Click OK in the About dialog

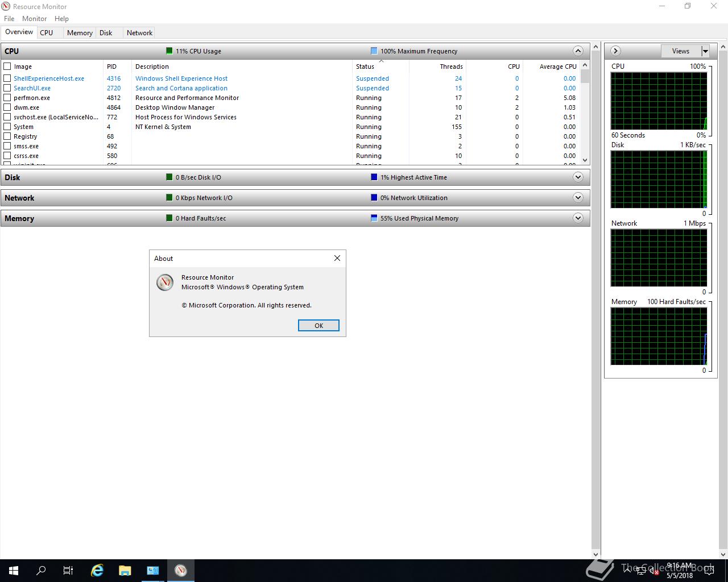pos(318,326)
